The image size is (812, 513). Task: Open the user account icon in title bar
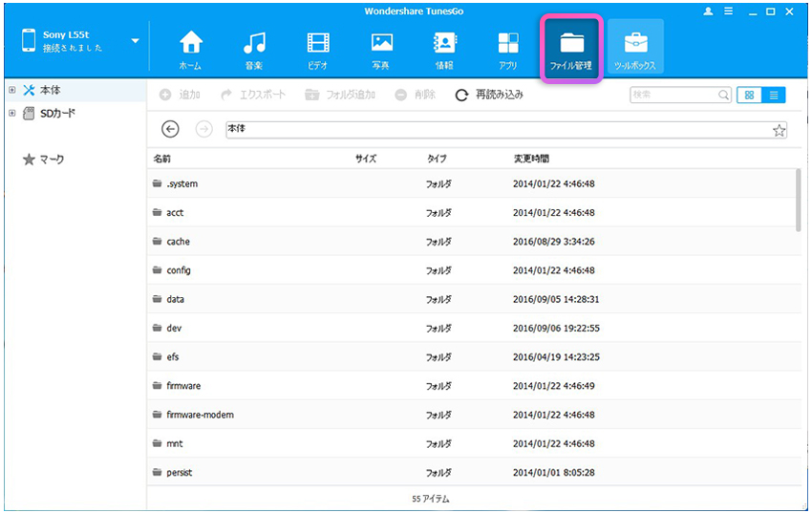pos(708,11)
